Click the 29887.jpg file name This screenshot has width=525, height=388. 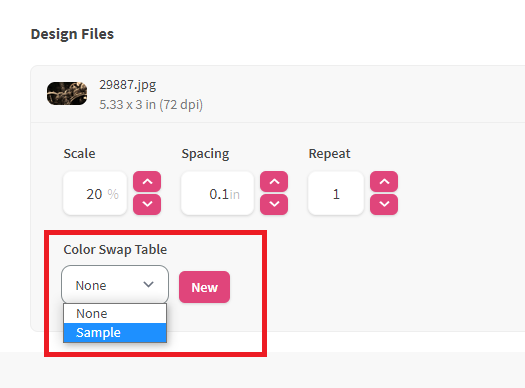pos(128,85)
